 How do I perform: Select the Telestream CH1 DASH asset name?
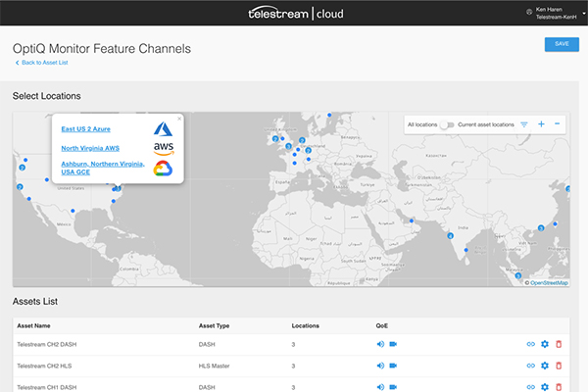[46, 387]
